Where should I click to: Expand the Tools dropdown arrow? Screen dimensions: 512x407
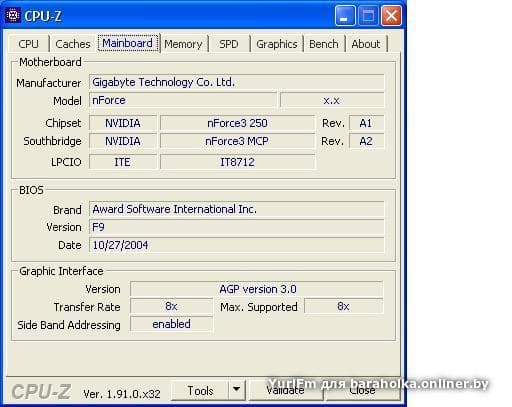[236, 390]
